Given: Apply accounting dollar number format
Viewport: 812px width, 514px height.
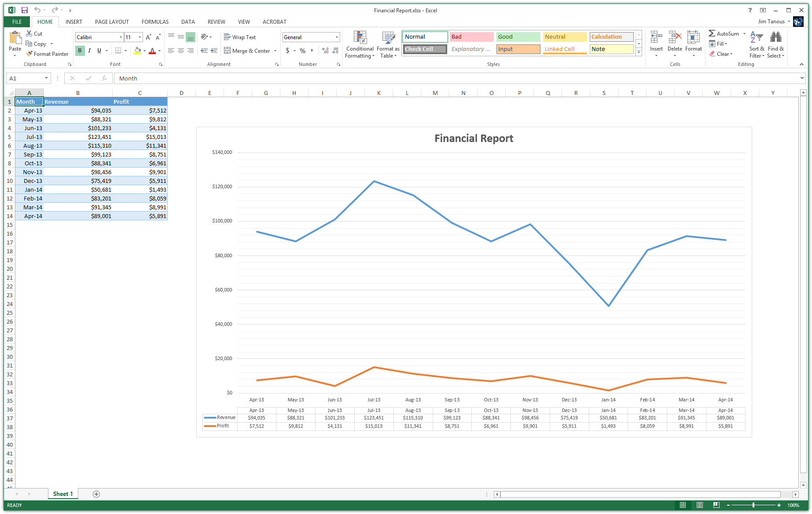Looking at the screenshot, I should point(287,51).
